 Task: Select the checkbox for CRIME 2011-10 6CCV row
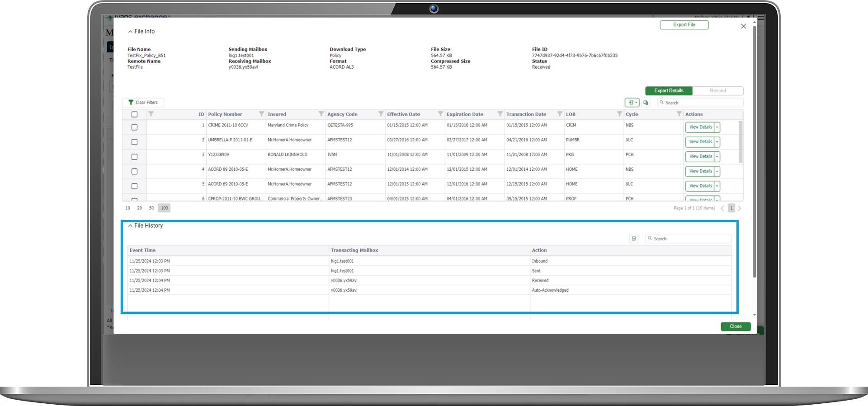pyautogui.click(x=134, y=127)
